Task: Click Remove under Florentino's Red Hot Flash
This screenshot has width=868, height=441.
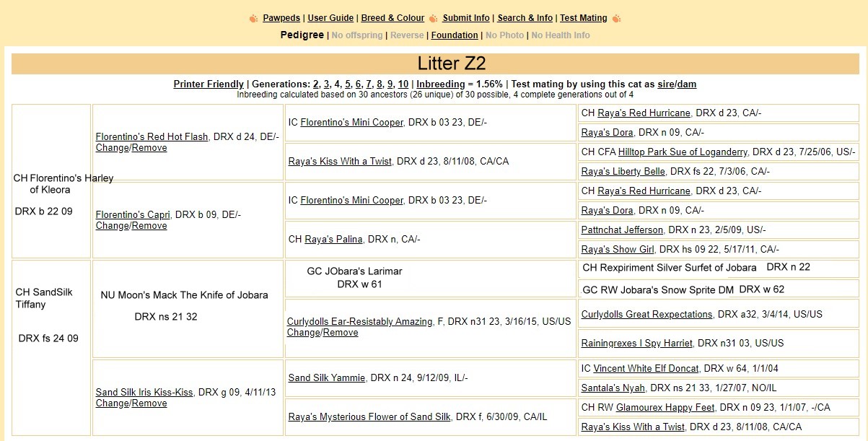Action: pyautogui.click(x=149, y=148)
